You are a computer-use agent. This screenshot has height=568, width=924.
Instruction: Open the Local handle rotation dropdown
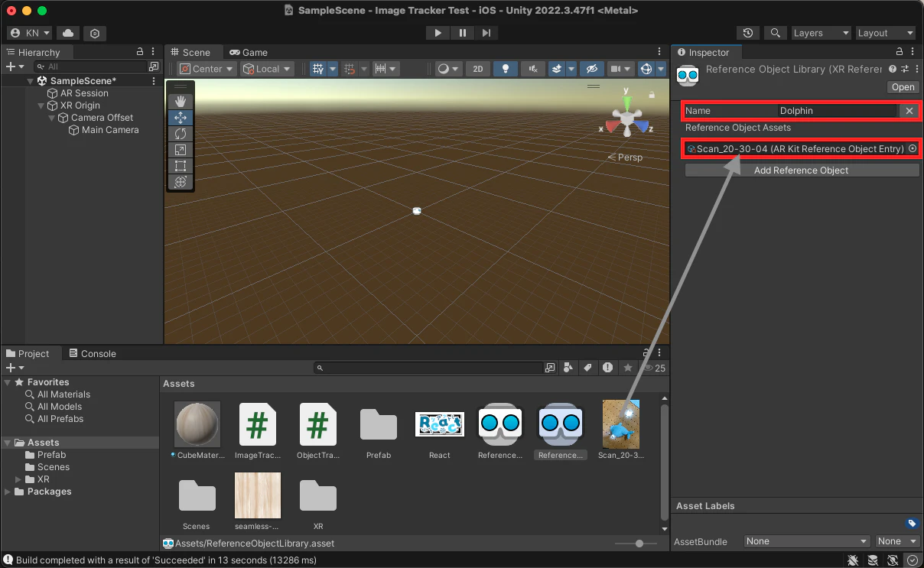pyautogui.click(x=267, y=69)
